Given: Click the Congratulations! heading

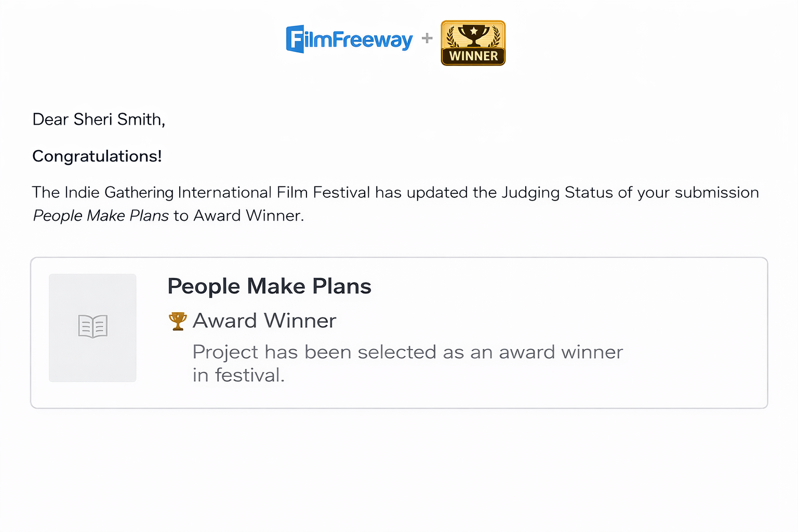Looking at the screenshot, I should click(x=97, y=156).
